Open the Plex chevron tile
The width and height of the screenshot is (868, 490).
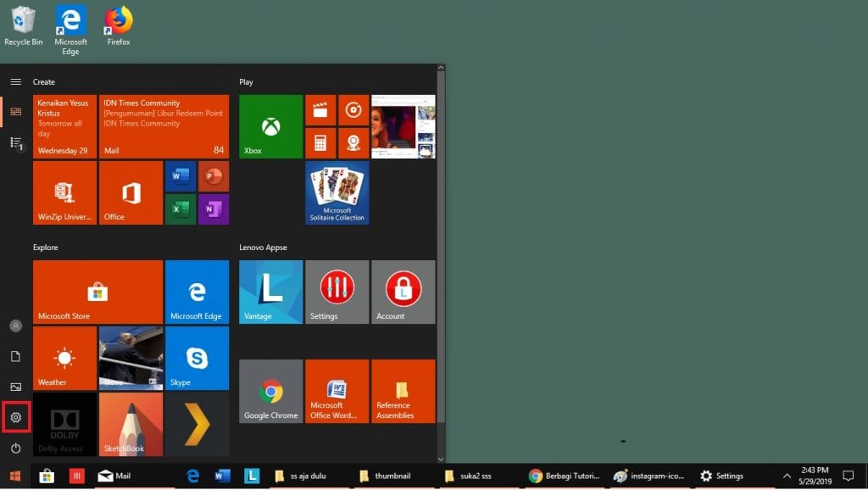click(x=197, y=424)
